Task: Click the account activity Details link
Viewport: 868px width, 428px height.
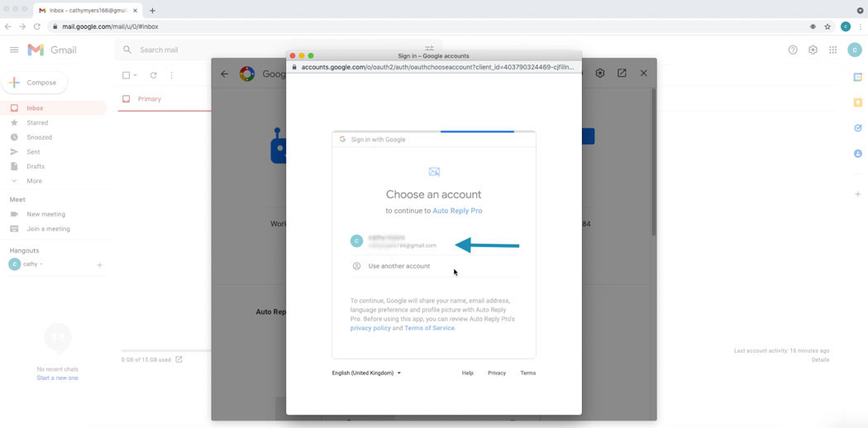Action: pos(820,359)
